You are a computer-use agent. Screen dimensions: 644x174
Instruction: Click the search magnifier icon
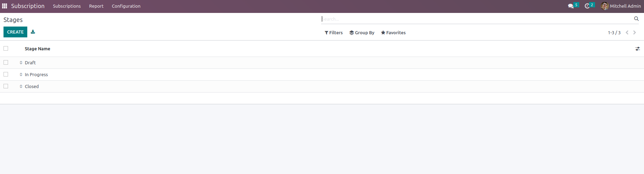coord(636,19)
